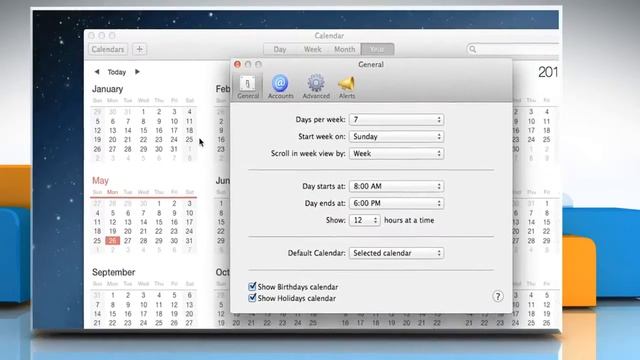Open Scroll in week view by dropdown
Image resolution: width=640 pixels, height=360 pixels.
(396, 153)
